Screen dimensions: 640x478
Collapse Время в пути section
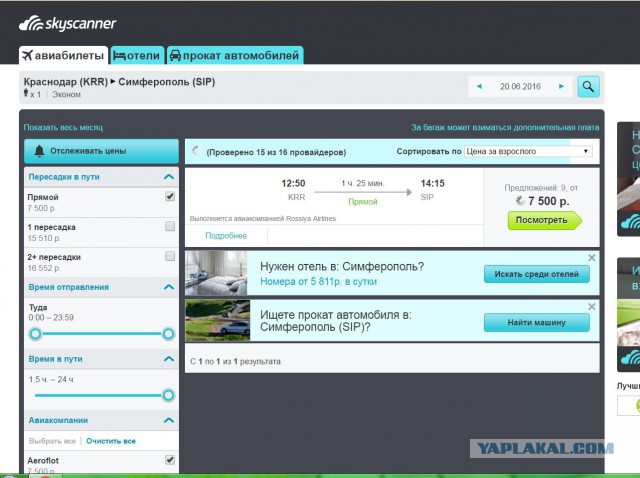(x=169, y=359)
